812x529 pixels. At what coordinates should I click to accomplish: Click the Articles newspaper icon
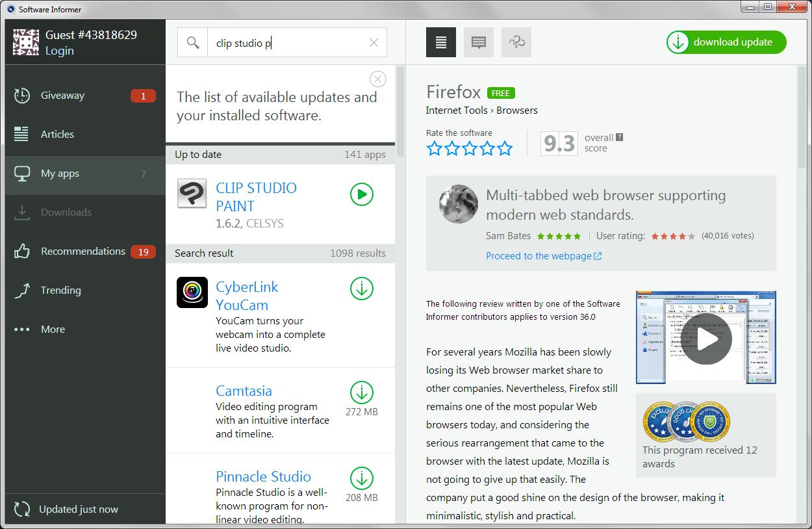click(21, 134)
